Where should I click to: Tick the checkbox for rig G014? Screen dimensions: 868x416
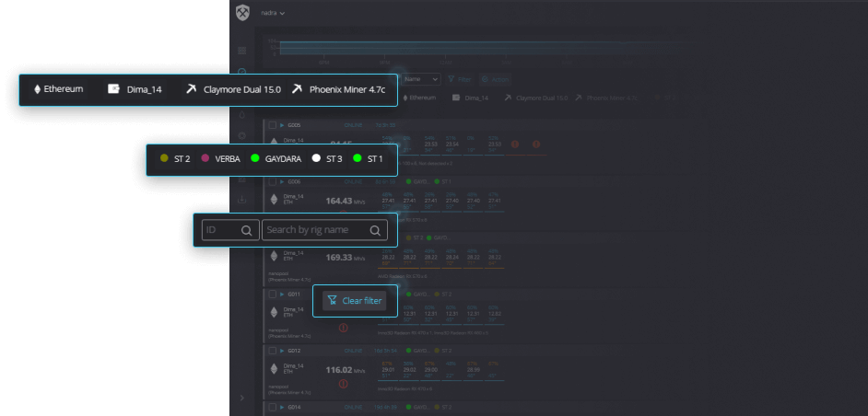point(273,407)
